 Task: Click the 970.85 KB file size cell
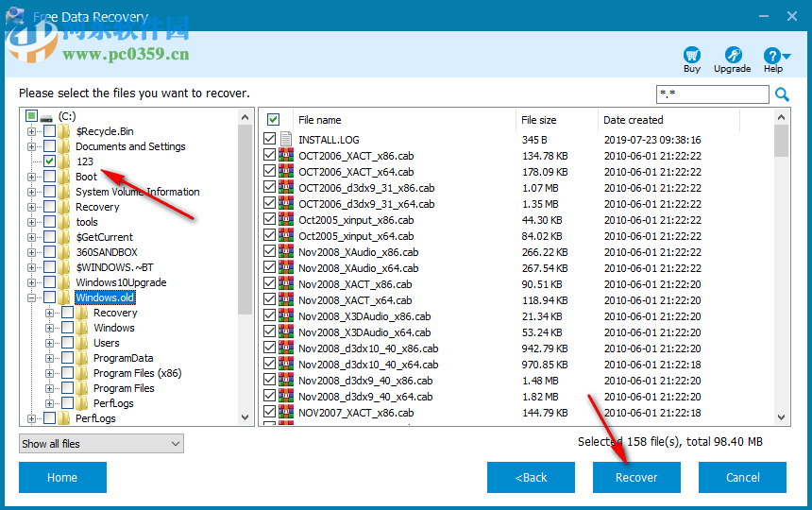pos(544,365)
